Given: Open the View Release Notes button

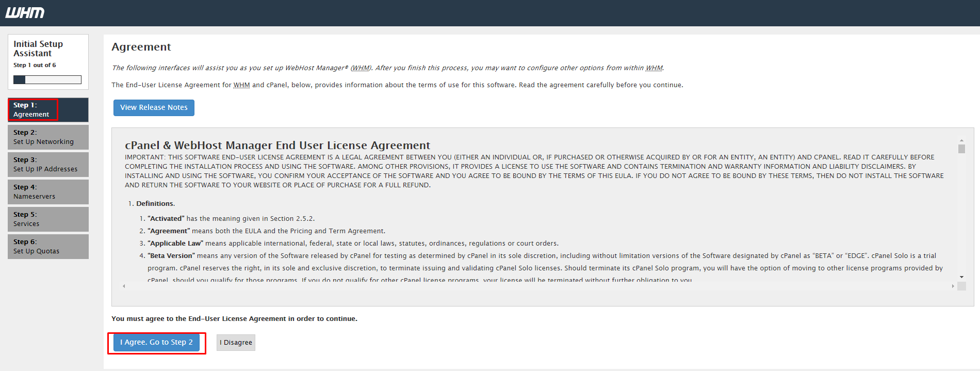Looking at the screenshot, I should 154,108.
